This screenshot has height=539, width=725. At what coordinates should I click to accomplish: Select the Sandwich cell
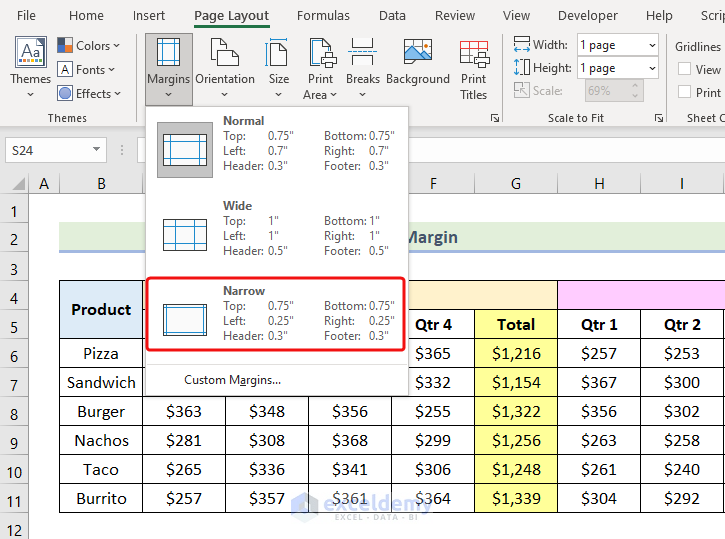click(101, 382)
